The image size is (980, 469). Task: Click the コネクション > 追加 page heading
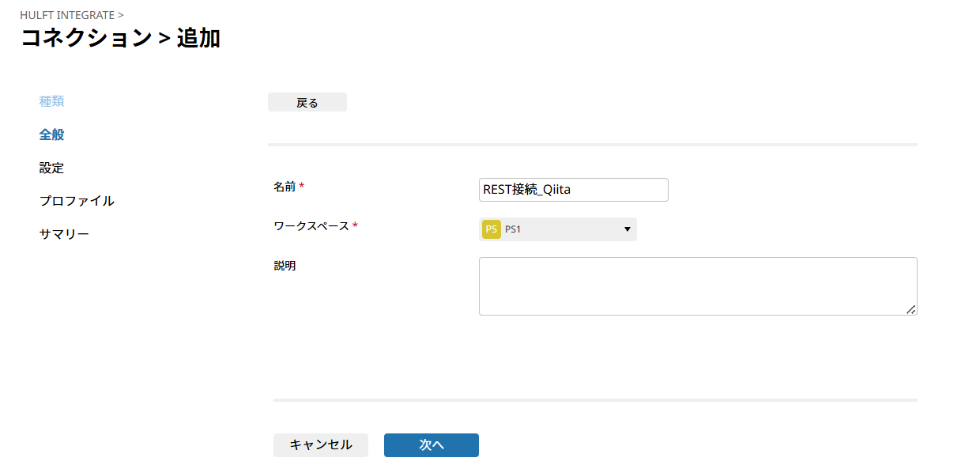coord(120,37)
